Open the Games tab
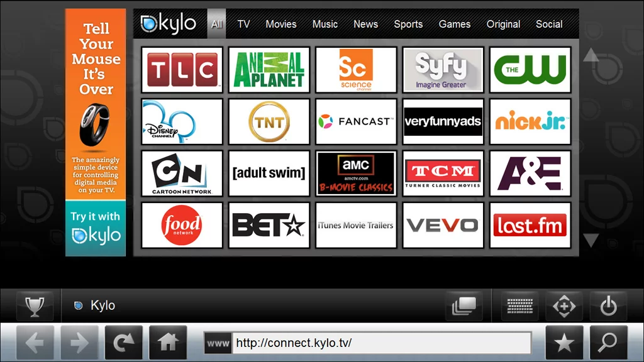644x362 pixels. pyautogui.click(x=455, y=25)
